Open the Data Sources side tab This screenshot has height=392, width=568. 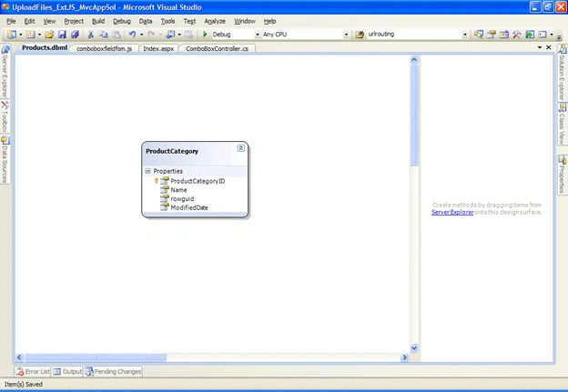pos(5,159)
